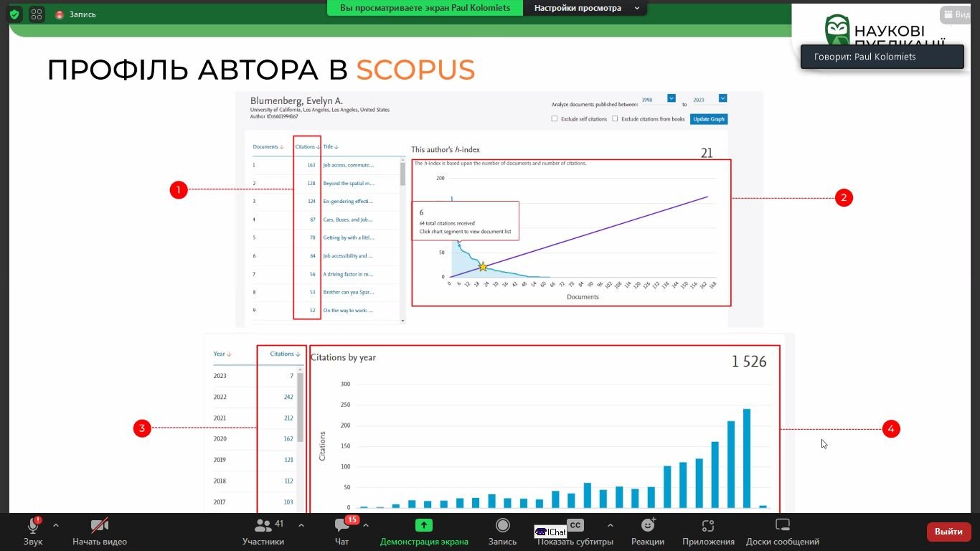Open 'A driving factor in m...' link
The height and width of the screenshot is (551, 980).
click(349, 275)
